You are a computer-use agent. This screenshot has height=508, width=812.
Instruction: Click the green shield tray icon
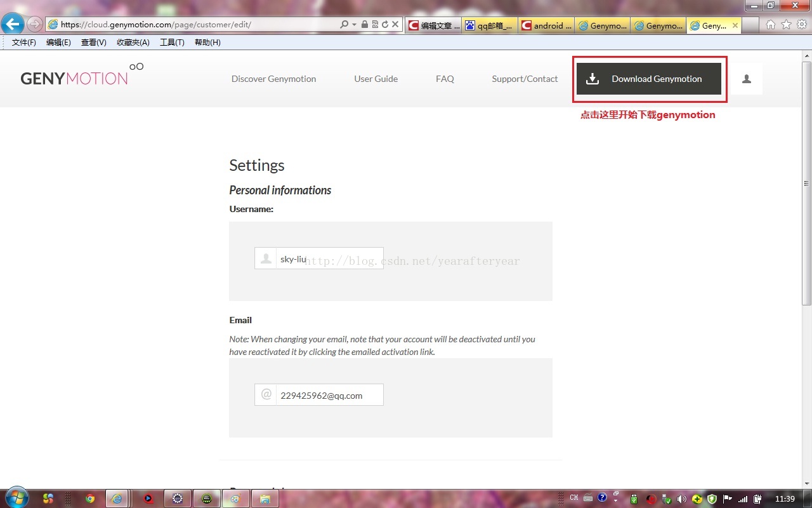tap(712, 498)
